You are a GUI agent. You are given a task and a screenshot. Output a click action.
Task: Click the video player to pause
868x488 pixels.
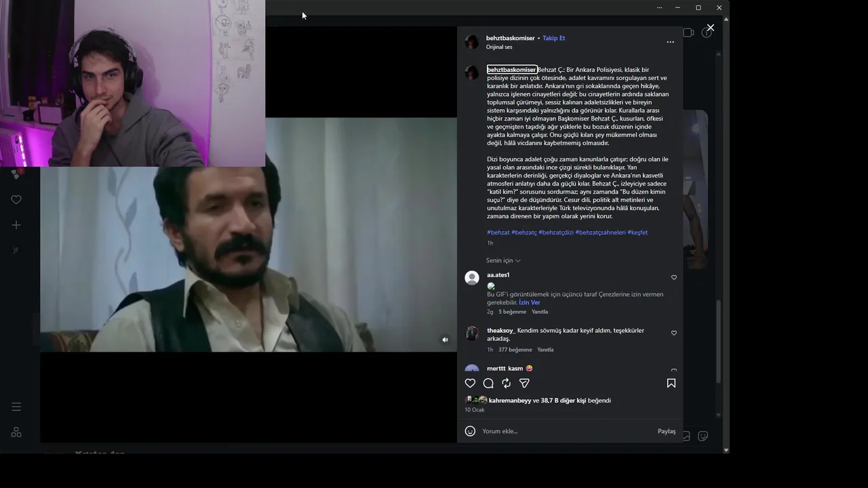pyautogui.click(x=248, y=235)
